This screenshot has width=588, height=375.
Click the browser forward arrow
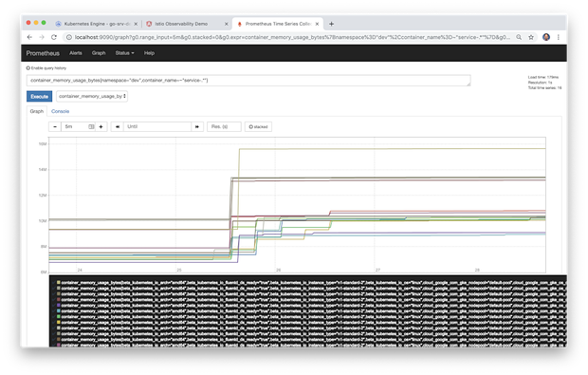(x=42, y=37)
